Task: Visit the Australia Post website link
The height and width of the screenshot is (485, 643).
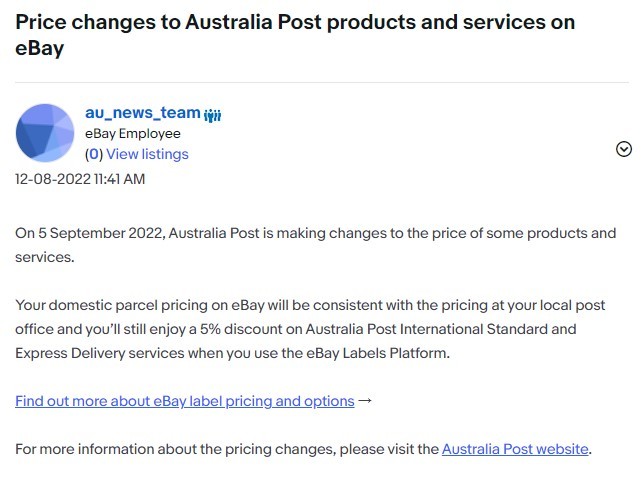Action: pos(515,449)
